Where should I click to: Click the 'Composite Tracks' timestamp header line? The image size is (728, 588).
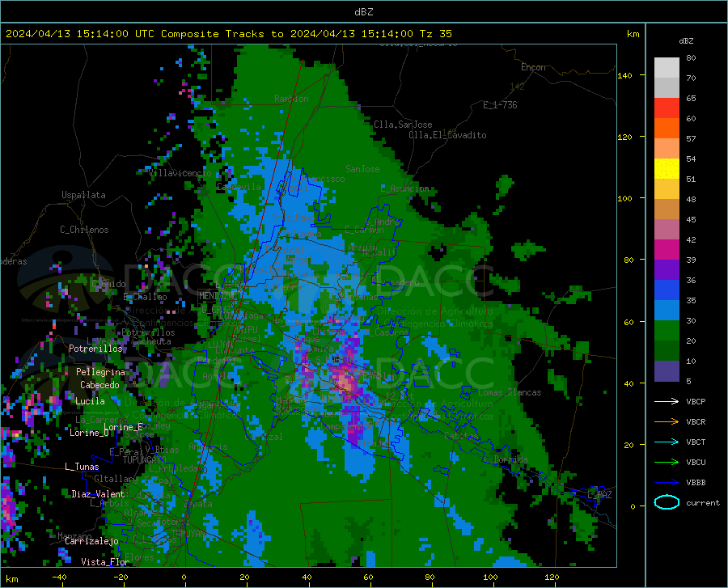(x=229, y=34)
